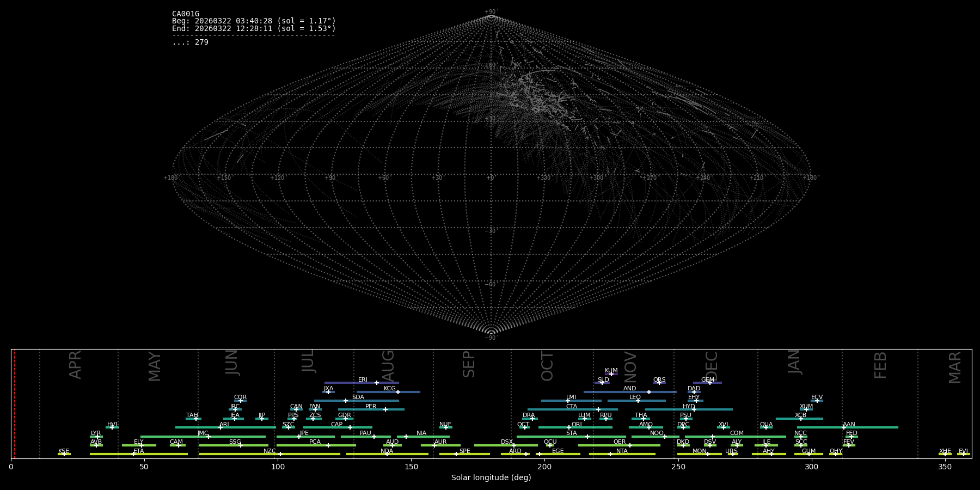This screenshot has height=490, width=980.
Task: Click the 200 tick on solar longitude axis
Action: 544,467
